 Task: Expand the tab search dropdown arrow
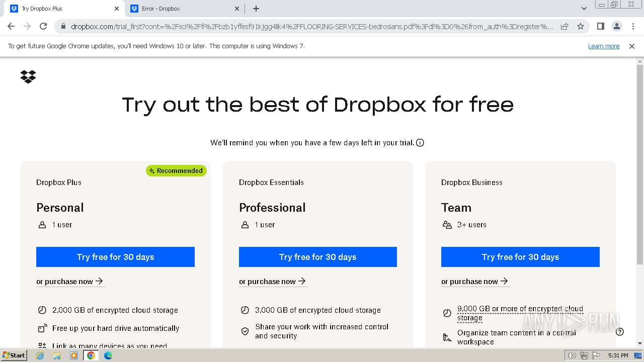[584, 9]
